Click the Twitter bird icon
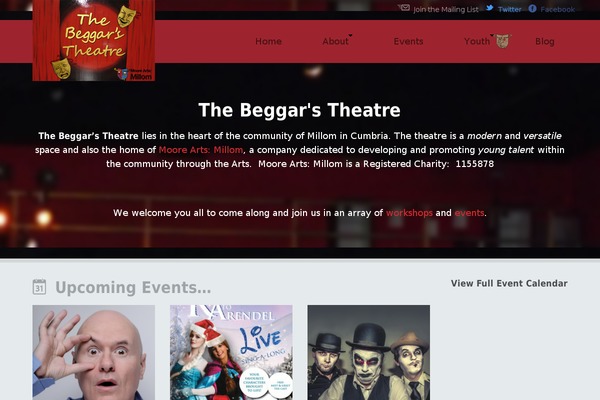600x400 pixels. (x=489, y=8)
